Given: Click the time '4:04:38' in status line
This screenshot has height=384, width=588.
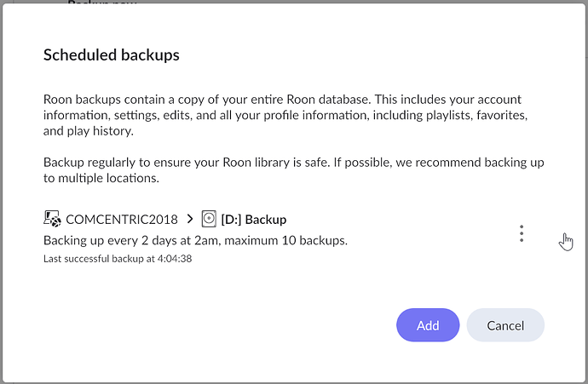Looking at the screenshot, I should pyautogui.click(x=175, y=259).
